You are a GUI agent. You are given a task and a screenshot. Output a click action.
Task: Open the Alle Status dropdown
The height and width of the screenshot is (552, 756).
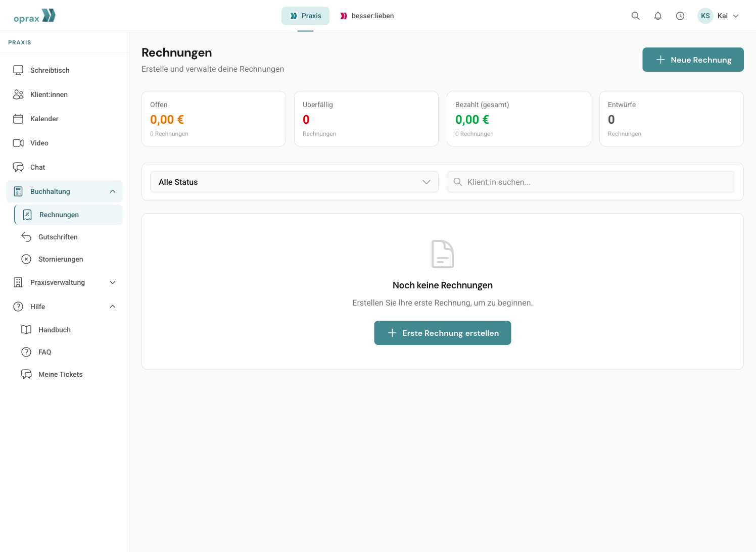click(294, 182)
